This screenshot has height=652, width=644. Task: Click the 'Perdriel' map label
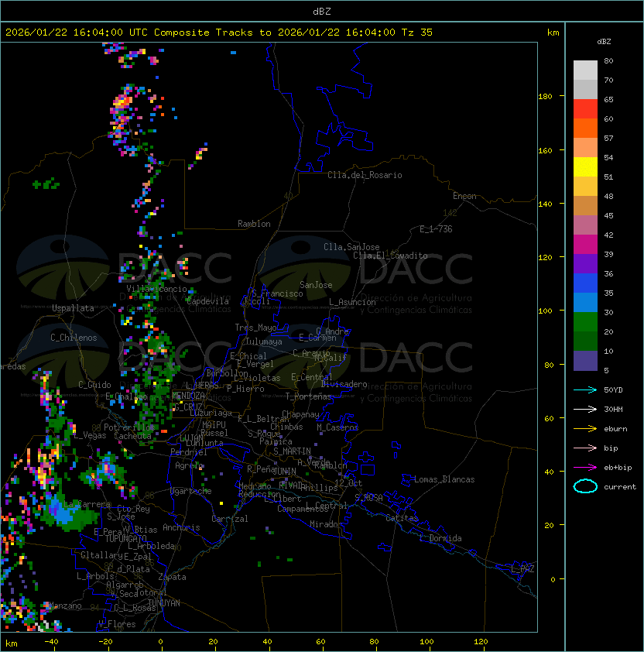pos(189,452)
